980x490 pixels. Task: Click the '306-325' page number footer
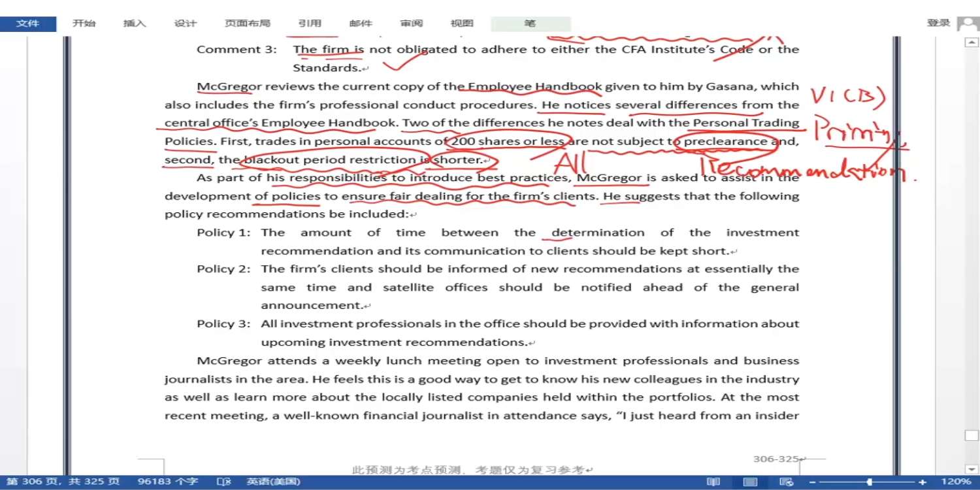pyautogui.click(x=776, y=459)
